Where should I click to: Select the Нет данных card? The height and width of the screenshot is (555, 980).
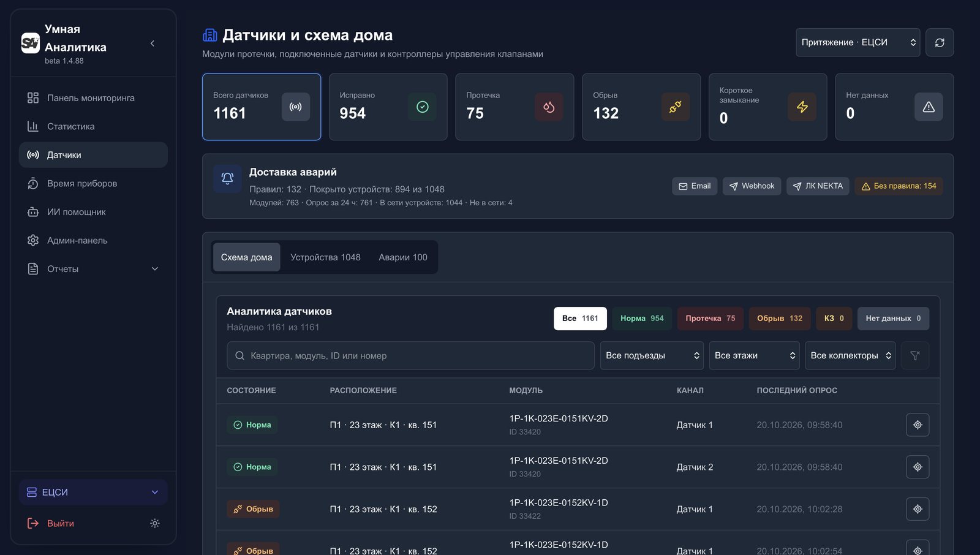[894, 107]
